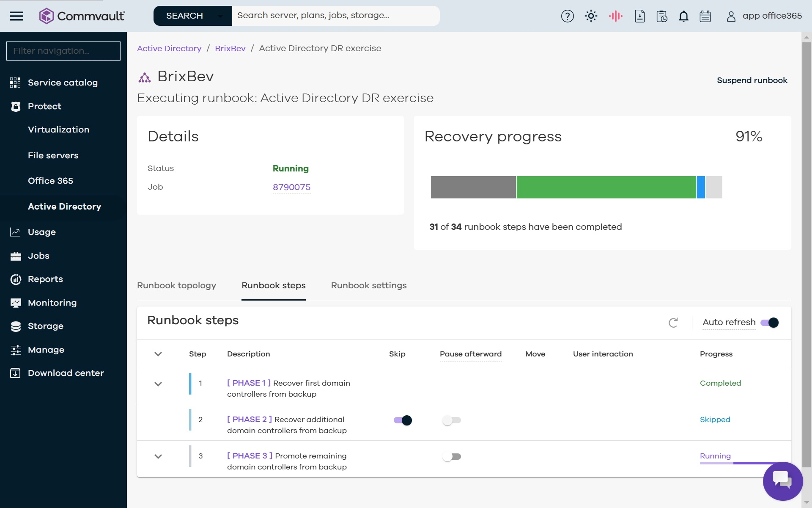Expand the Phase 1 step row
Viewport: 812px width, 508px height.
tap(158, 384)
